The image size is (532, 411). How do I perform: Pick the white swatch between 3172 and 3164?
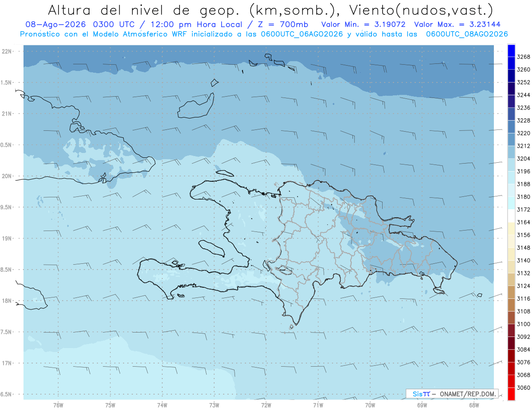click(x=511, y=215)
